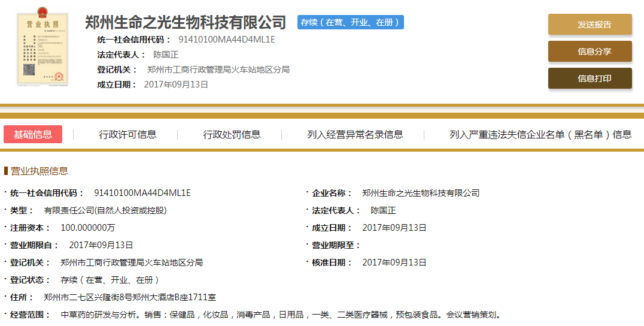Click 成立日期 value in license info section
The width and height of the screenshot is (644, 326).
394,228
